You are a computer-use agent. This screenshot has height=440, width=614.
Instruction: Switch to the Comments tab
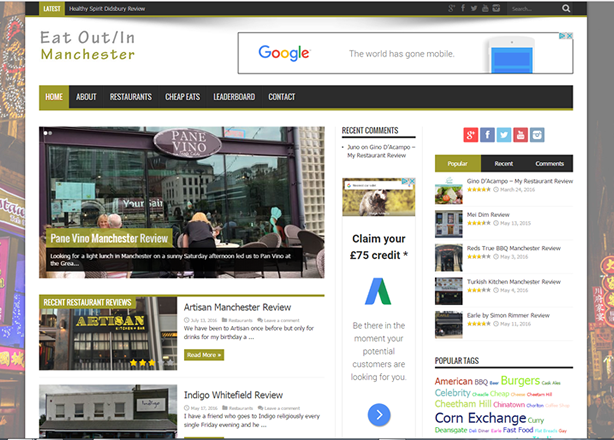tap(550, 164)
